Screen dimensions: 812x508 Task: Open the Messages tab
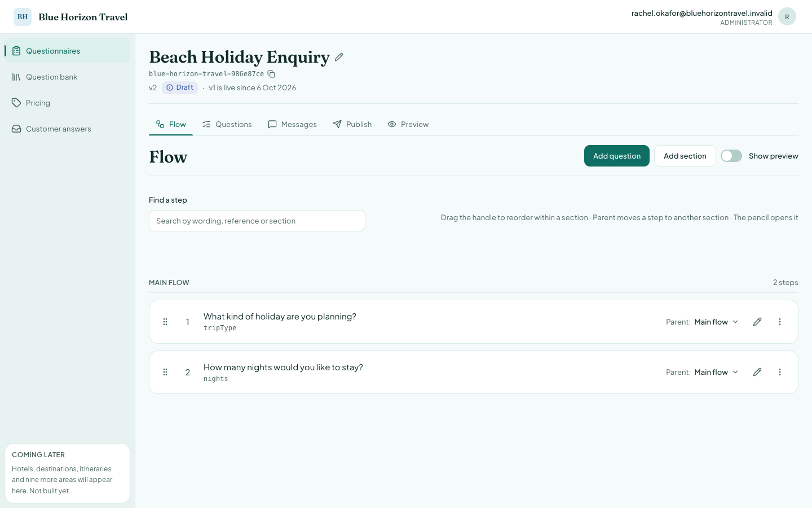292,124
